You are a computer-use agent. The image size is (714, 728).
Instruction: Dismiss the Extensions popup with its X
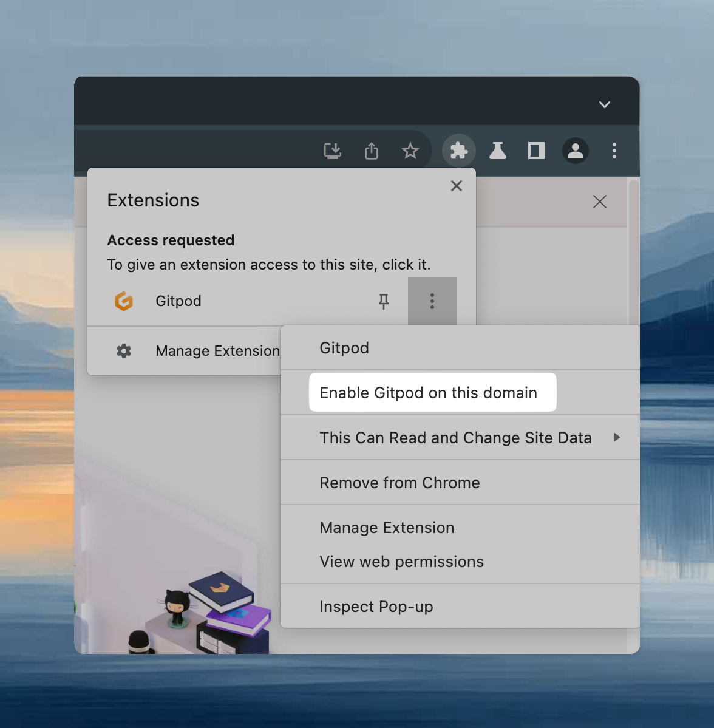point(456,186)
